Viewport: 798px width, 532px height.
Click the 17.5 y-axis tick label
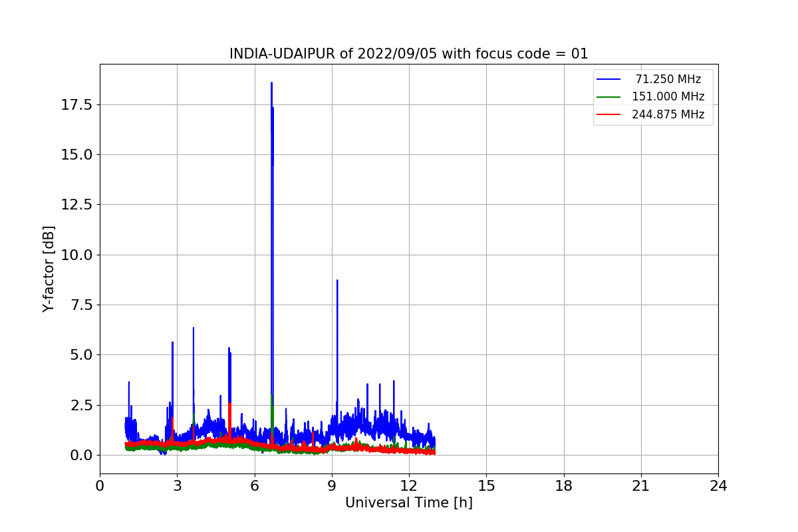click(x=77, y=104)
